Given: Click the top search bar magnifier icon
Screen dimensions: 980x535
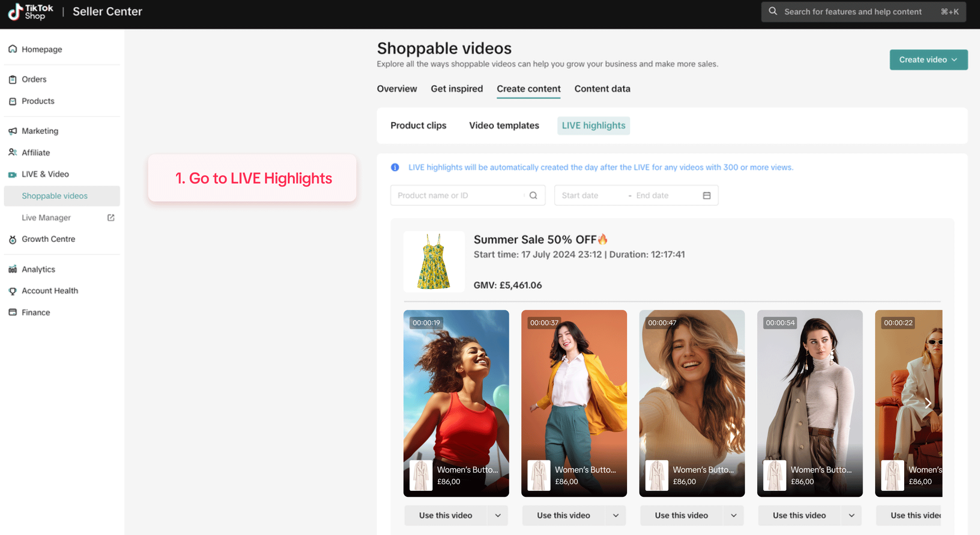Looking at the screenshot, I should (773, 11).
